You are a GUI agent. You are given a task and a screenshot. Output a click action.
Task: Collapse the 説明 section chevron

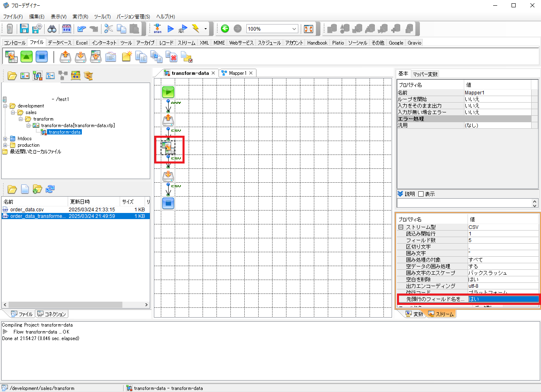[x=400, y=194]
